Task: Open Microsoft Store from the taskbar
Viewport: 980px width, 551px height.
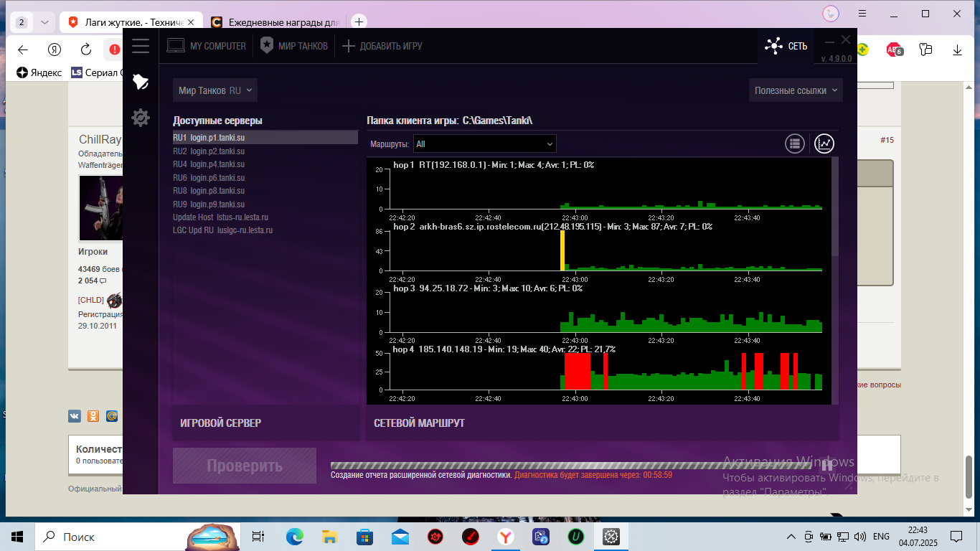Action: pos(365,536)
